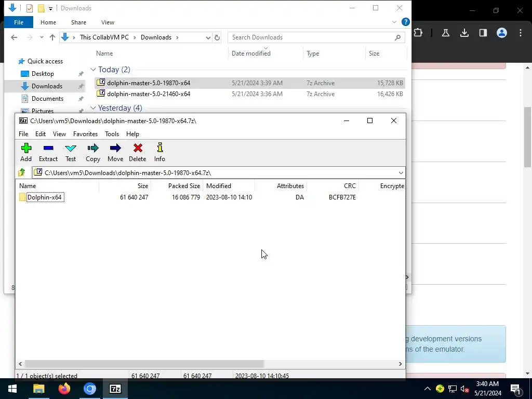Switch to the Explorer Share ribbon tab
This screenshot has width=532, height=399.
click(78, 22)
